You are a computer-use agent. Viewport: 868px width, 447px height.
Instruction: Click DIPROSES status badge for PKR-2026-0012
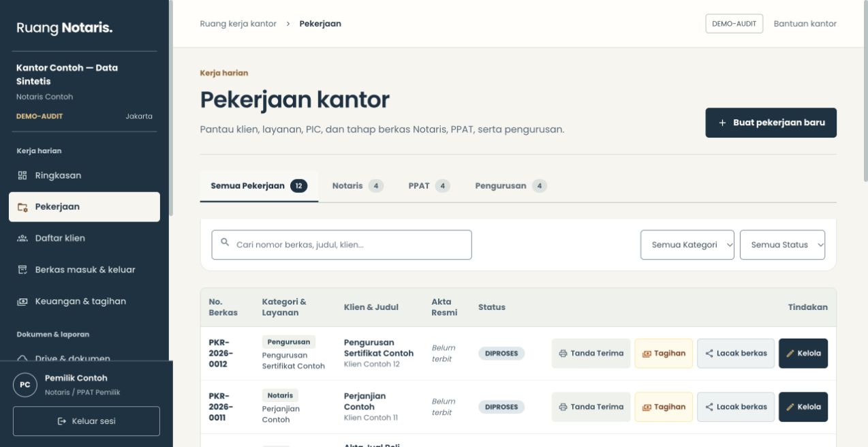[501, 354]
